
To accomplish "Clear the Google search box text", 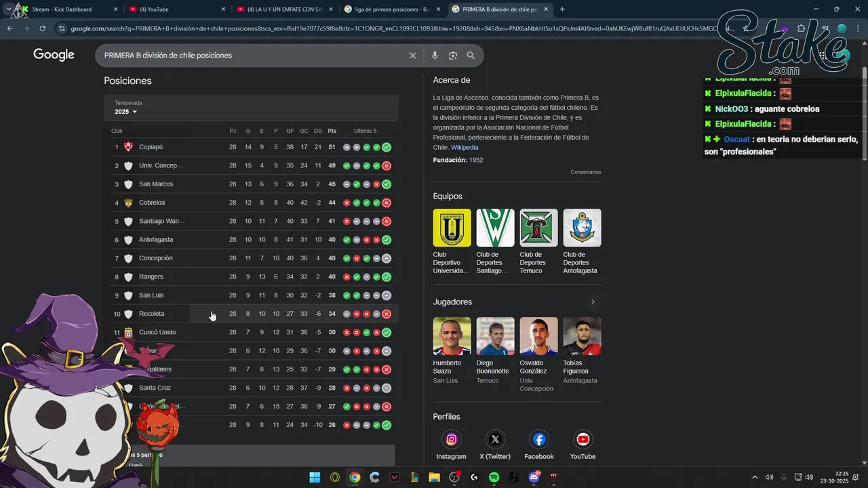I will [412, 56].
